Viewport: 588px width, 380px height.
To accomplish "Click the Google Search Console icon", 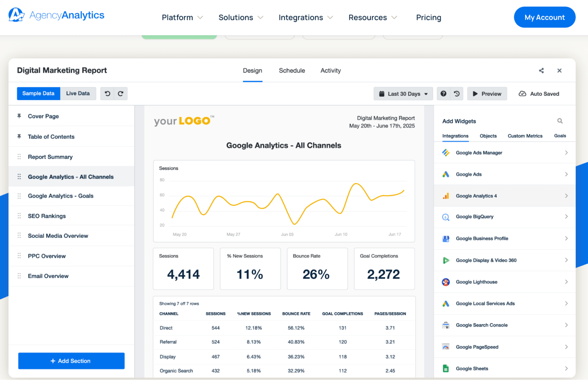I will pos(446,325).
